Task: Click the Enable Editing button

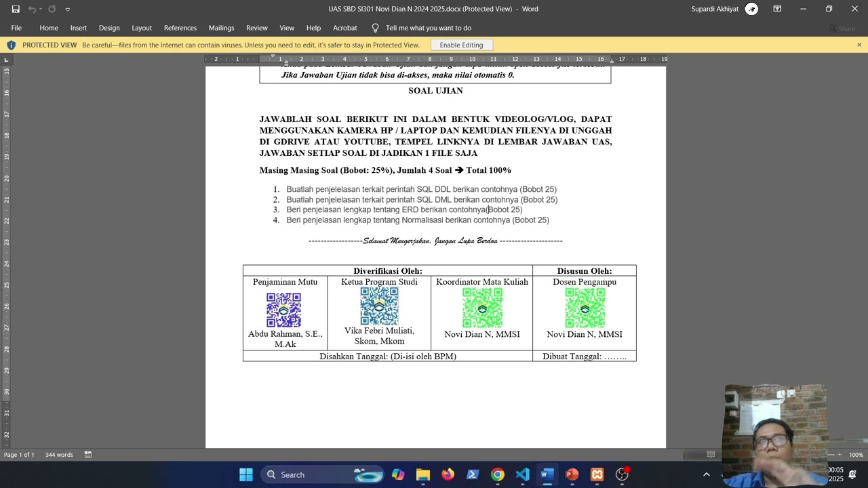Action: [461, 45]
